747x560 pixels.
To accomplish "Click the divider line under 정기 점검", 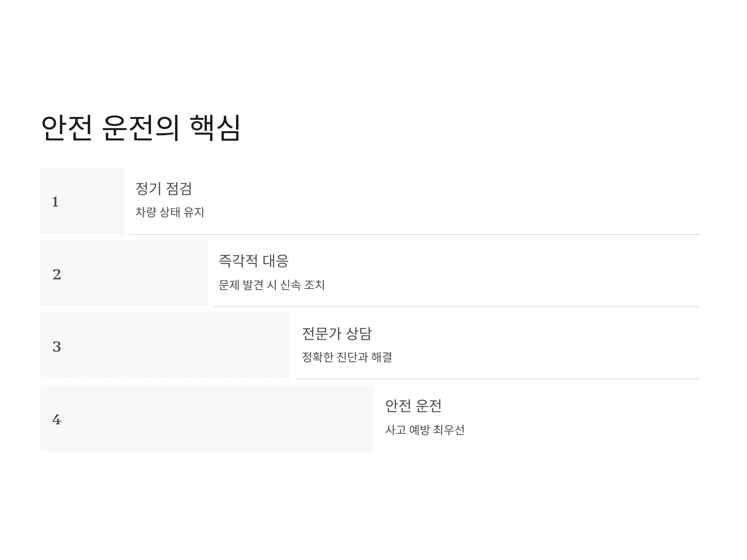I will tap(415, 234).
